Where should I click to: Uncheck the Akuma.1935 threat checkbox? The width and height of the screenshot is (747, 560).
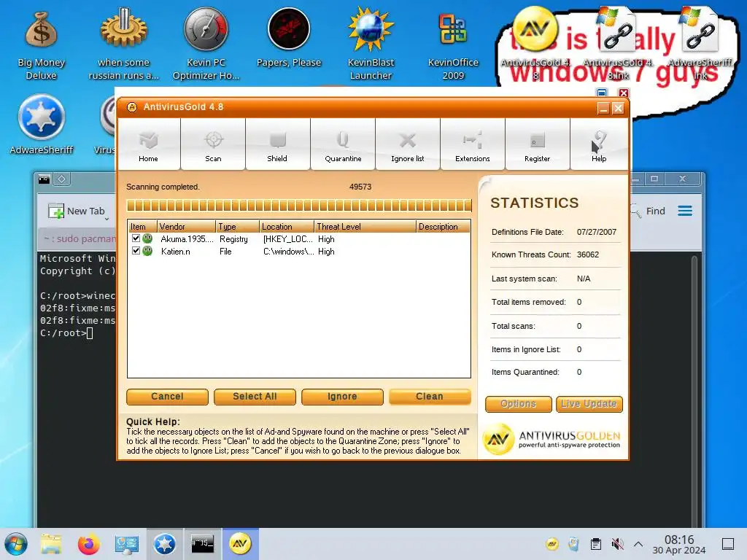(x=136, y=238)
